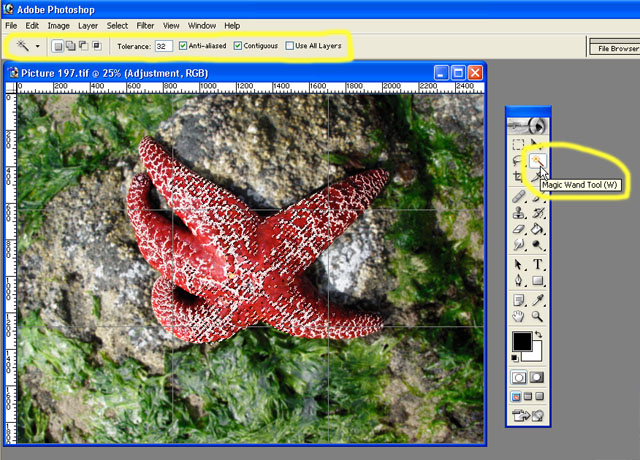Select the Crop tool
640x460 pixels.
[x=518, y=177]
